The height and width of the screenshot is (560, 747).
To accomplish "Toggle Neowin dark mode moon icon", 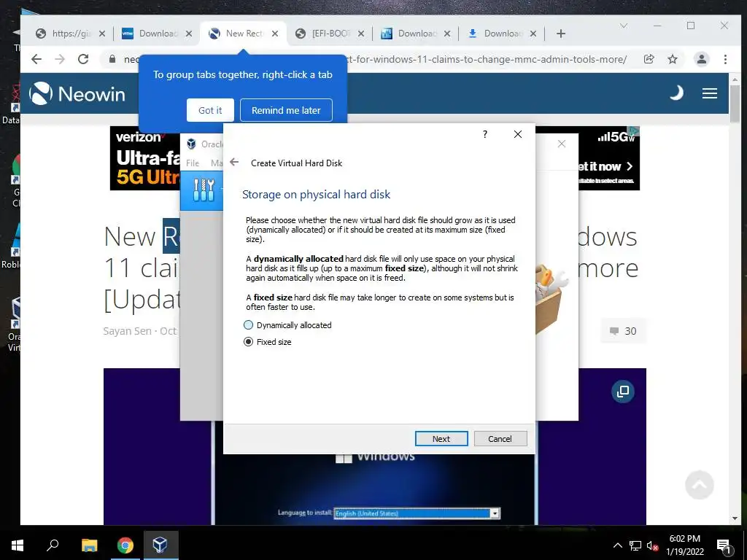I will (x=676, y=93).
